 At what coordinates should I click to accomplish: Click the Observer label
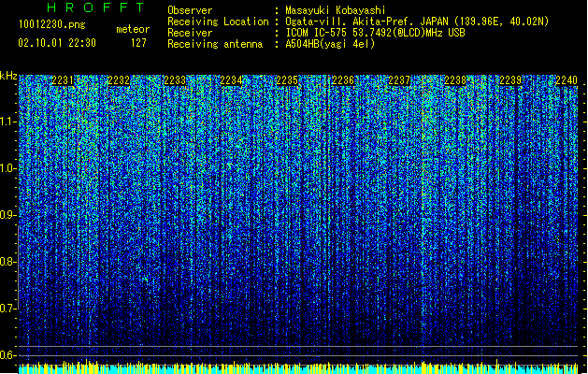pyautogui.click(x=190, y=10)
